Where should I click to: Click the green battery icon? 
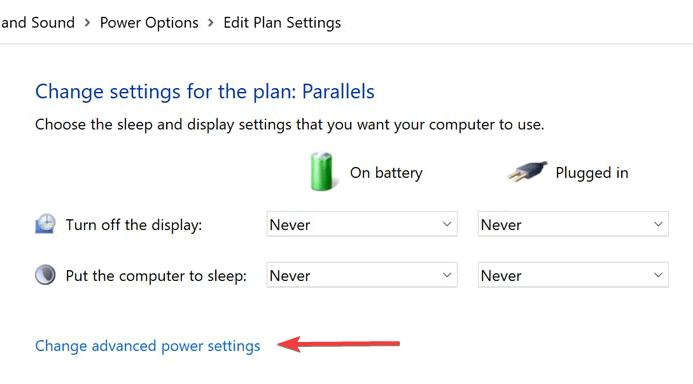[321, 171]
